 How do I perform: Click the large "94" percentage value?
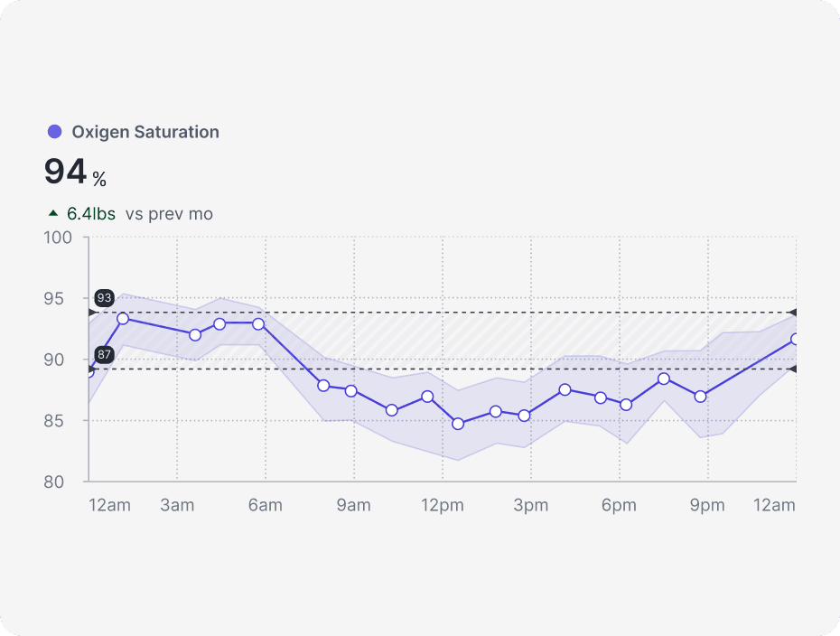click(x=66, y=172)
